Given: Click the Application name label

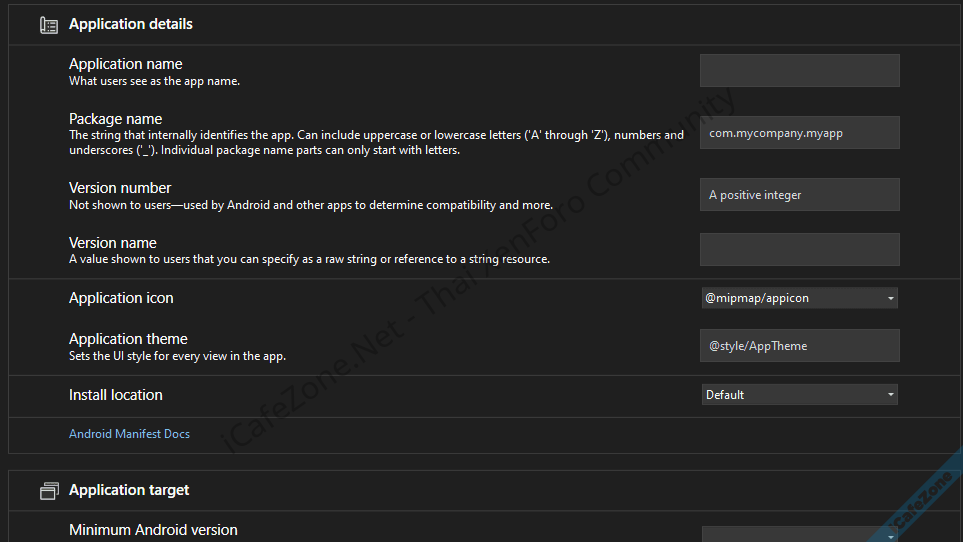Looking at the screenshot, I should [125, 64].
